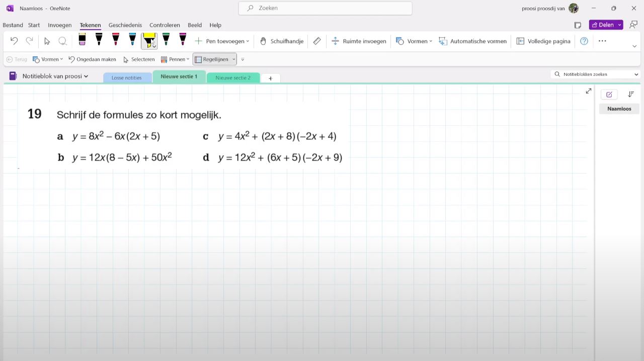The height and width of the screenshot is (361, 644).
Task: Click Ongedaan maken in quick access bar
Action: coord(92,59)
